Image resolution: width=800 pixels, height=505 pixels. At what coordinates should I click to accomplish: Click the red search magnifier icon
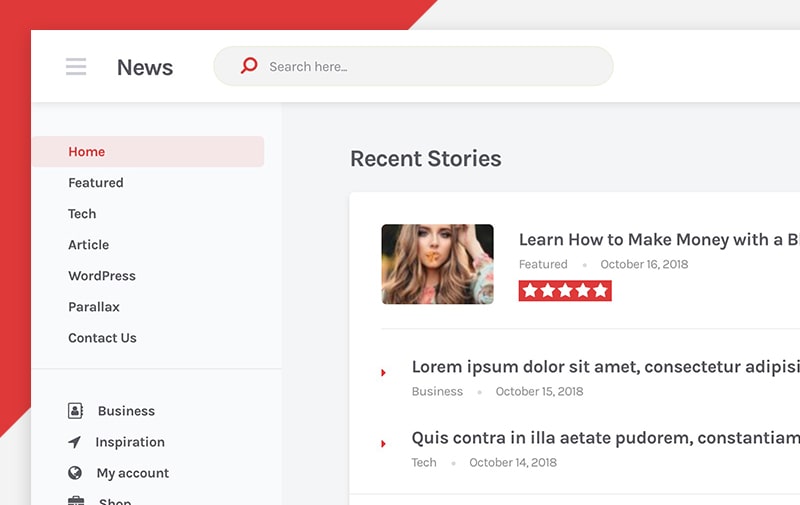249,66
